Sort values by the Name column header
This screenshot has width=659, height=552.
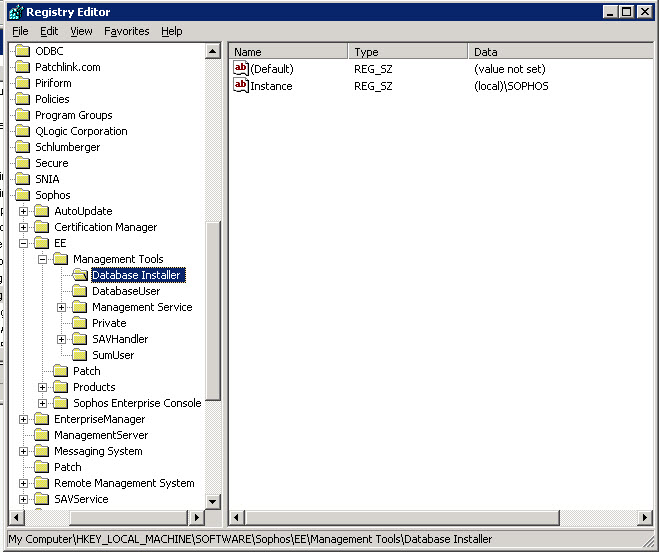click(x=289, y=52)
